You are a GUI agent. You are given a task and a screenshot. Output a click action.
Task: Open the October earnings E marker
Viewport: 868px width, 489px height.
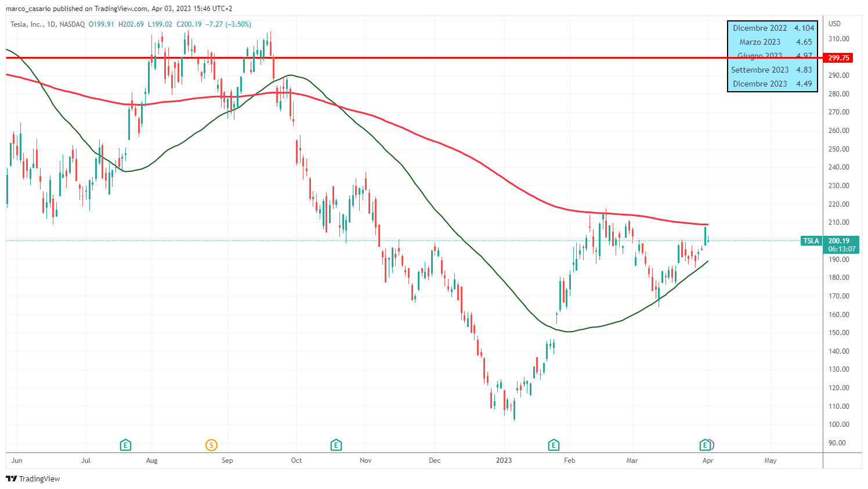(336, 445)
